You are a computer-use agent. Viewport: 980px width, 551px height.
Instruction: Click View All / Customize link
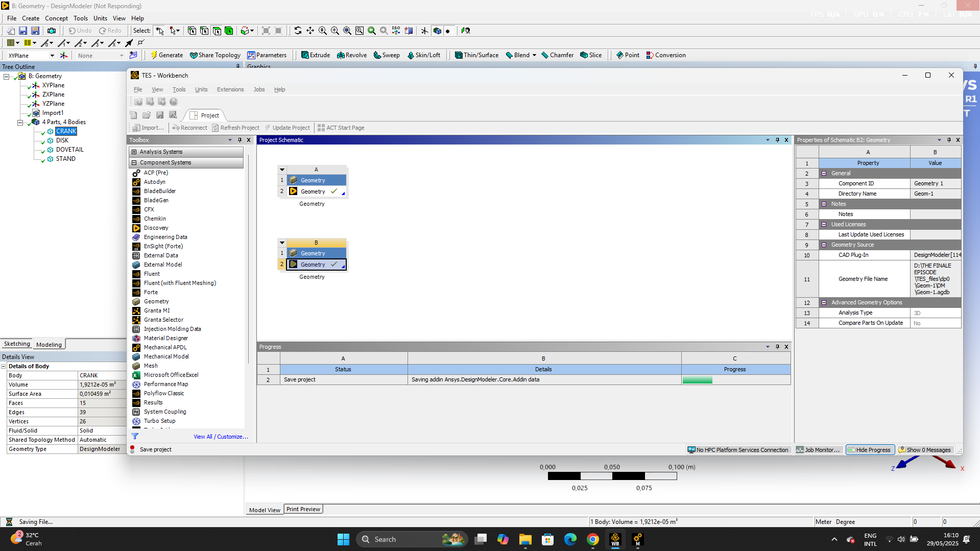tap(221, 437)
